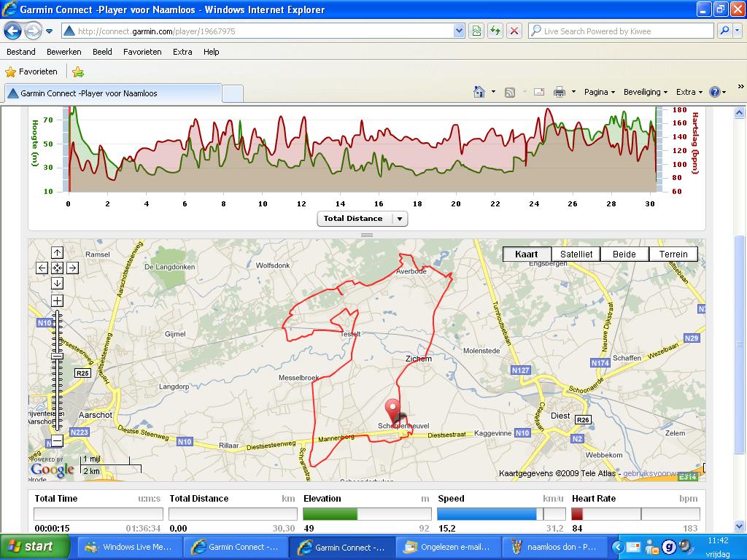Open the search provider dropdown arrow
Screen dimensions: 747x560
click(x=737, y=31)
